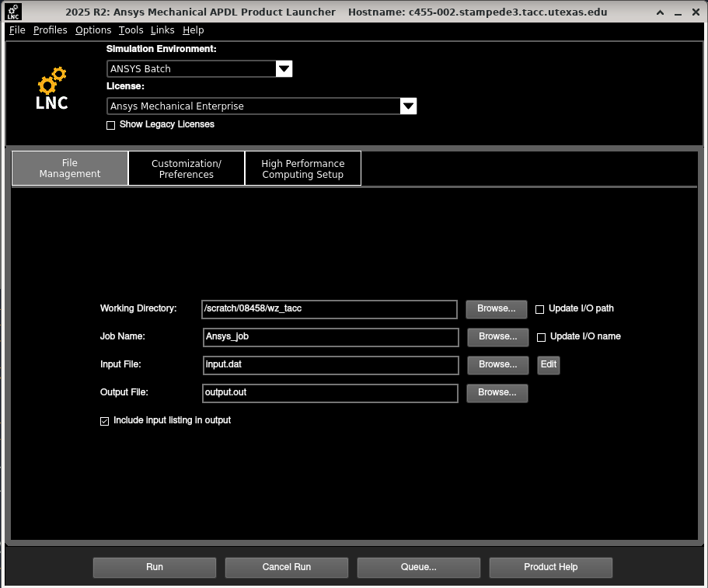
Task: Click the Simulation Environment label
Action: point(161,49)
